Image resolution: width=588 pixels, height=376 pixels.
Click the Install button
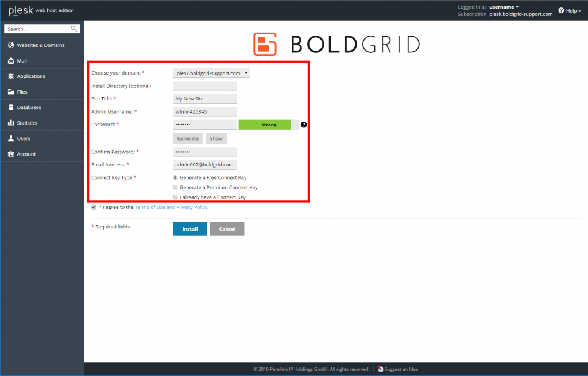point(189,229)
